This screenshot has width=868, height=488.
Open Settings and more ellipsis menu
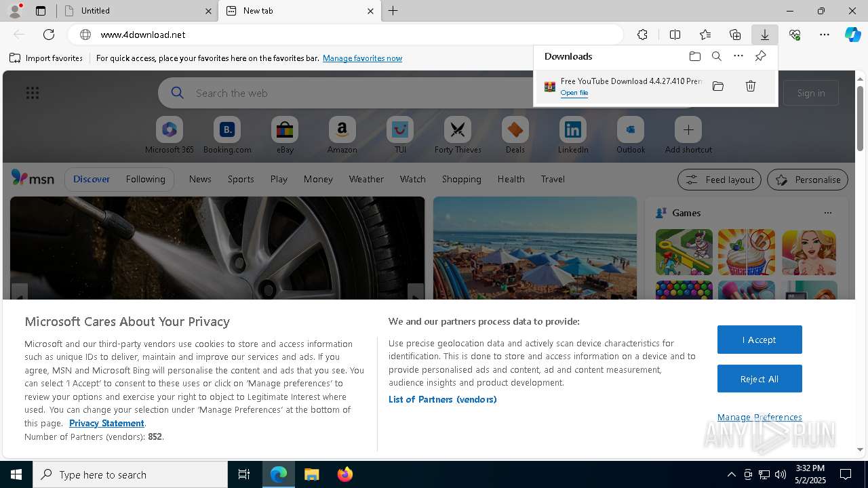(825, 35)
